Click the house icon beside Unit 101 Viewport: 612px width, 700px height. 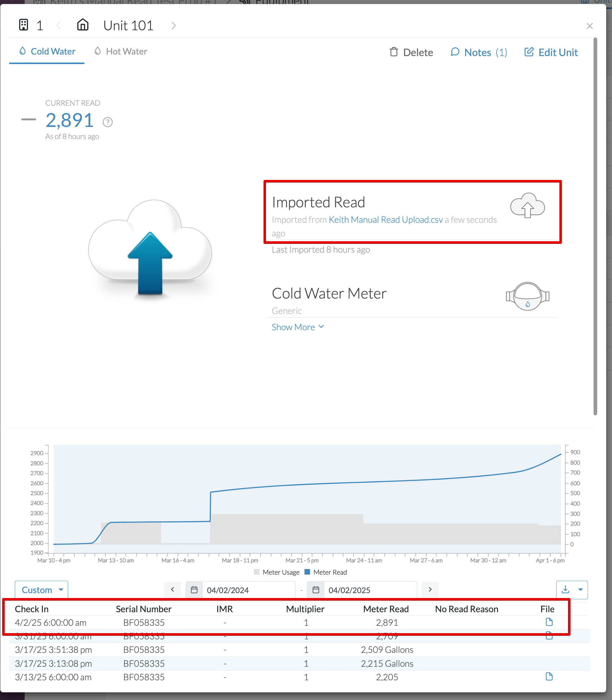point(83,25)
